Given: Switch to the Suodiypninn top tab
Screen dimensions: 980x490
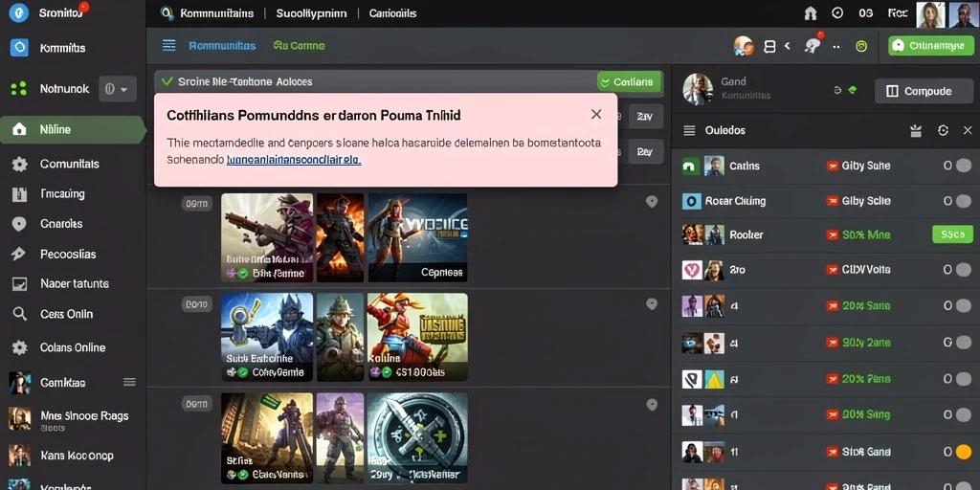Looking at the screenshot, I should tap(311, 13).
